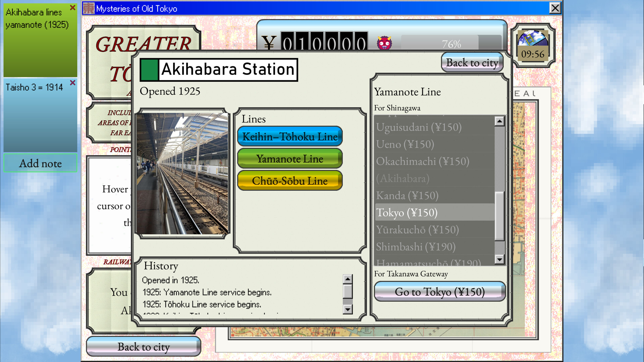The width and height of the screenshot is (644, 362).
Task: Click Back to city in station panel
Action: pos(472,63)
